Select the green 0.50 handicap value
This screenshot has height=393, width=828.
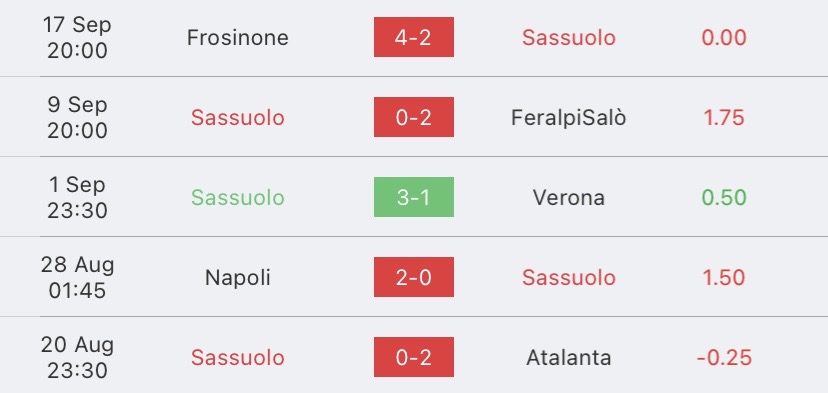[x=724, y=198]
